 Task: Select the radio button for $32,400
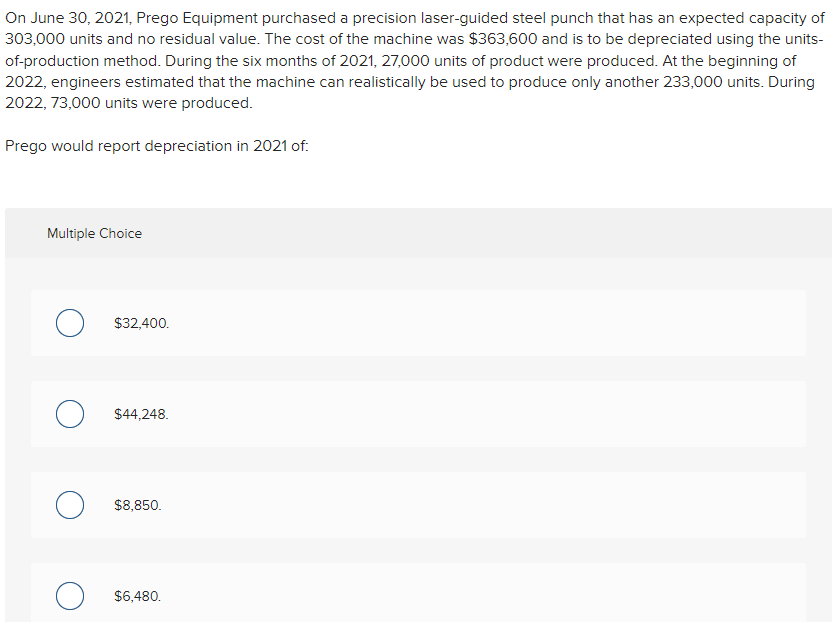click(x=69, y=324)
